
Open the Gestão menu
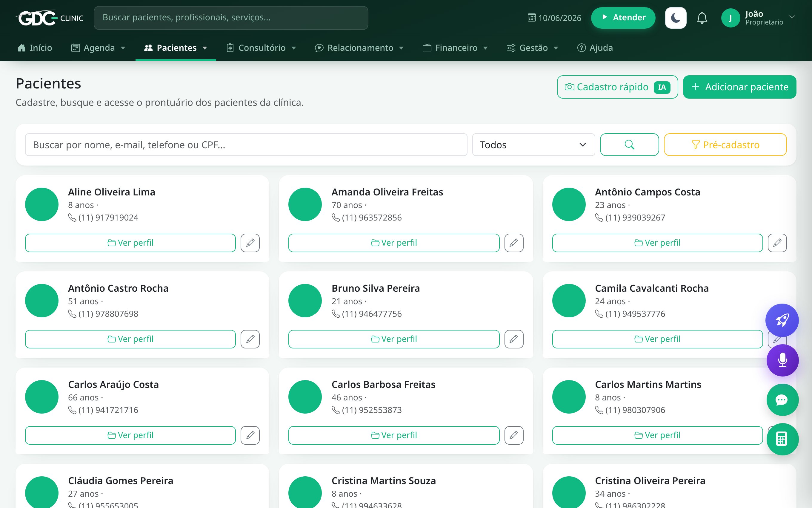pyautogui.click(x=532, y=48)
